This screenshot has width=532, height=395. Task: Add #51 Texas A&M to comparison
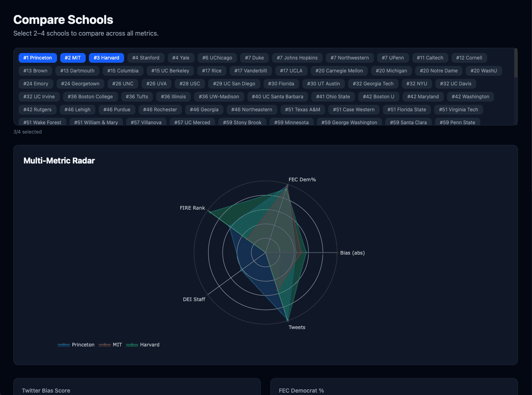point(302,110)
